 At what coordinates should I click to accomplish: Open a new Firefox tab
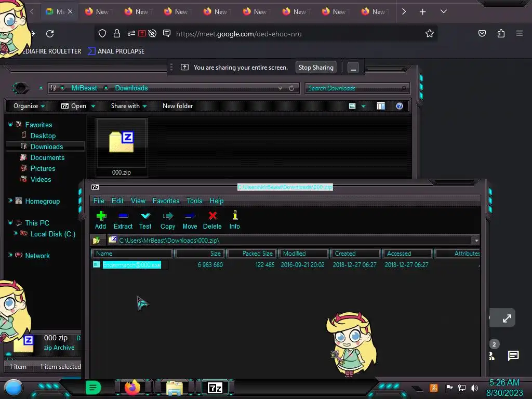pyautogui.click(x=422, y=12)
